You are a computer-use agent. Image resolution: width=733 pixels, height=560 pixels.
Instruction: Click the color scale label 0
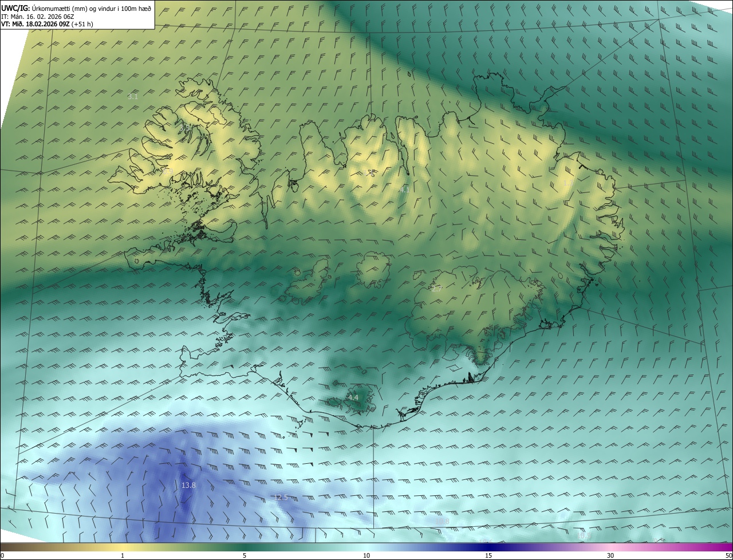click(2, 555)
